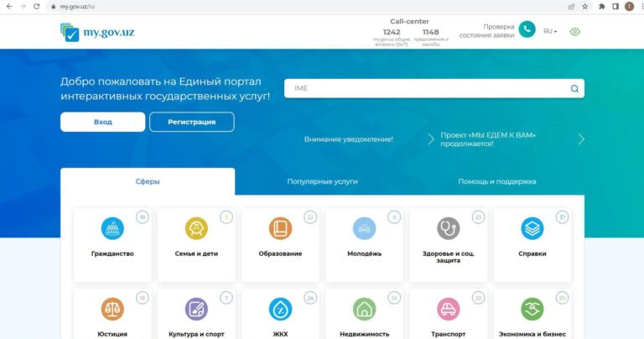Open the Гражданство category icon
644x339 pixels.
pyautogui.click(x=112, y=228)
